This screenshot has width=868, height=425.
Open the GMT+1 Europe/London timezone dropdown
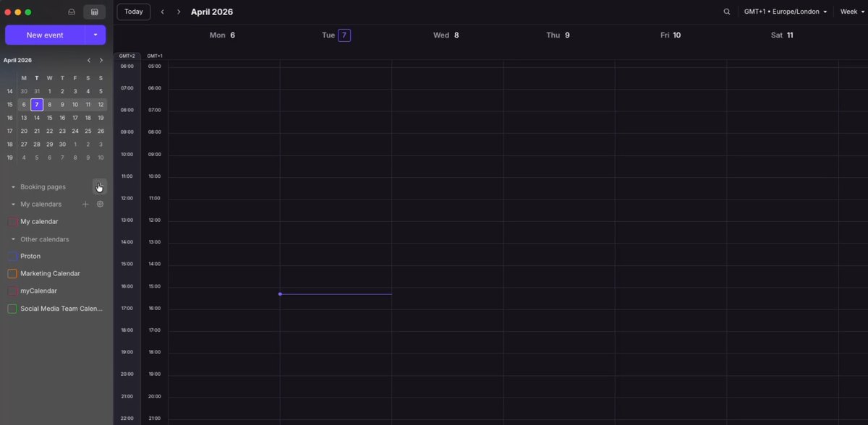click(786, 12)
